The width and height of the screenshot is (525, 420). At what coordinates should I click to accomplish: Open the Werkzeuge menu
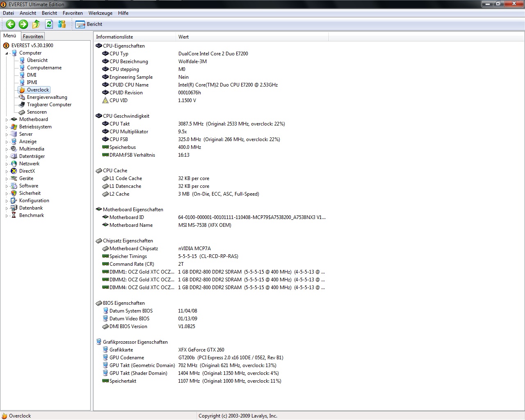[x=100, y=13]
